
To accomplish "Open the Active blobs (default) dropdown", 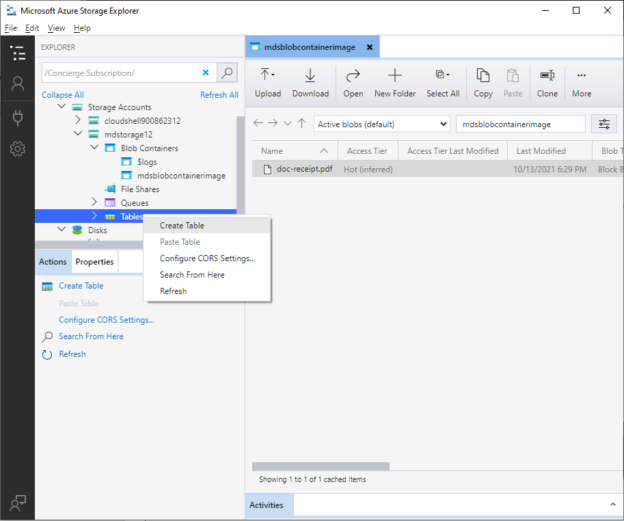I will [x=382, y=124].
